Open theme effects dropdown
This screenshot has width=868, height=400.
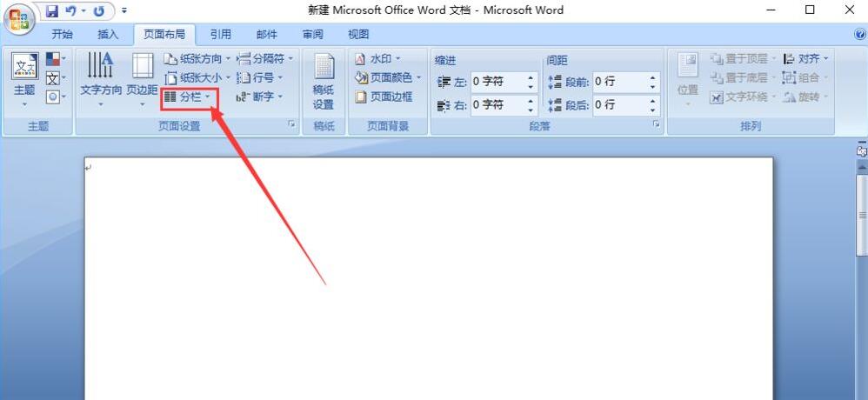coord(56,97)
